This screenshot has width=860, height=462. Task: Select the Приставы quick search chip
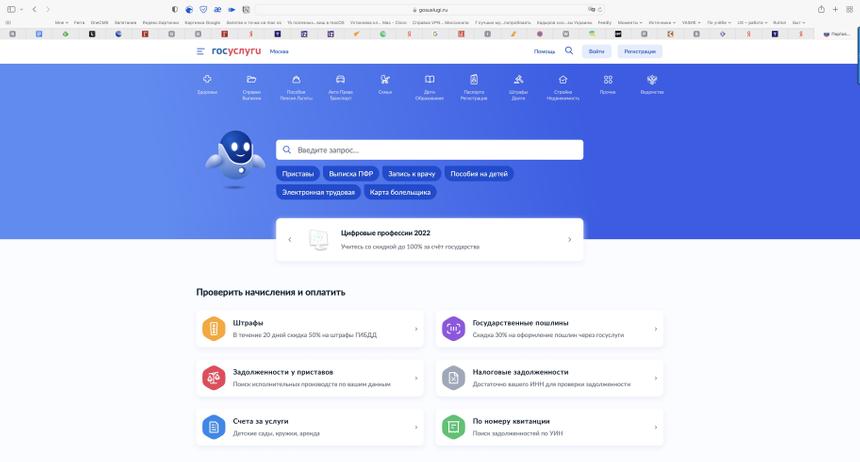click(298, 174)
